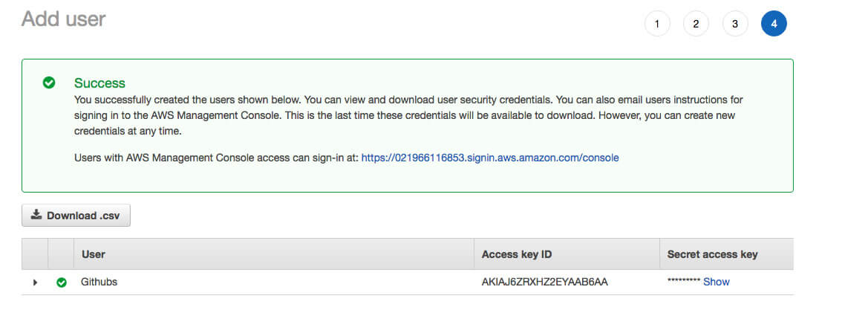
Task: Click the Success heading text
Action: [x=99, y=83]
